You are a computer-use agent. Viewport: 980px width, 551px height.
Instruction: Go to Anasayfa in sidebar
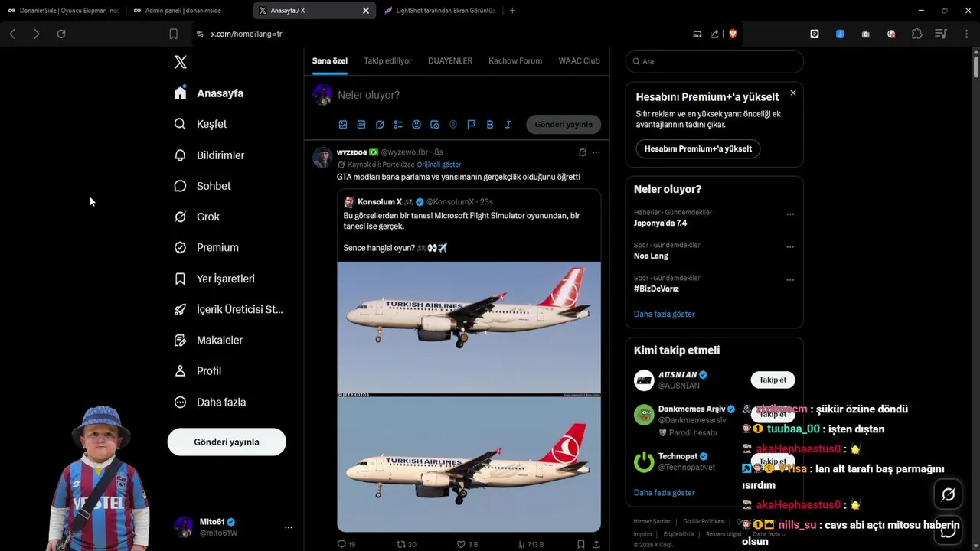(209, 93)
